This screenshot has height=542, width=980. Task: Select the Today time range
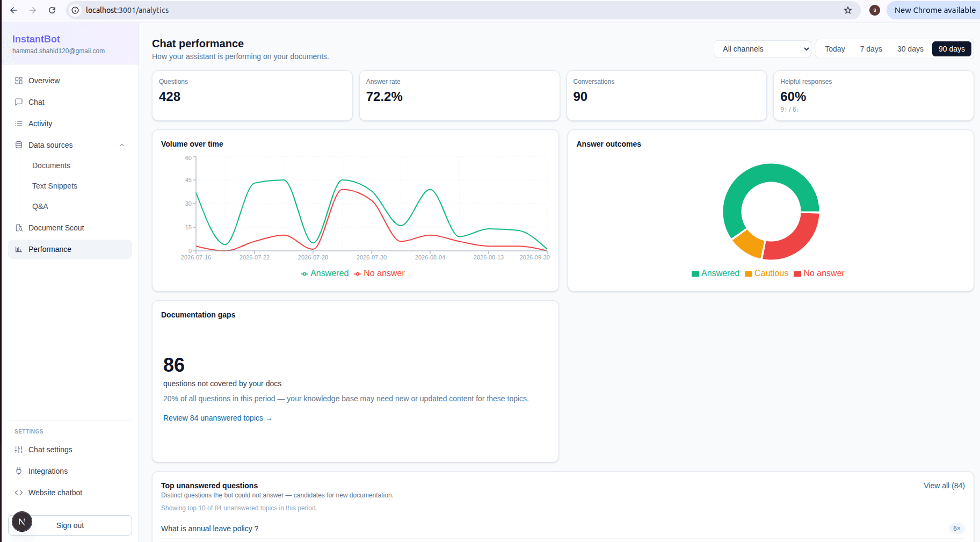[835, 49]
